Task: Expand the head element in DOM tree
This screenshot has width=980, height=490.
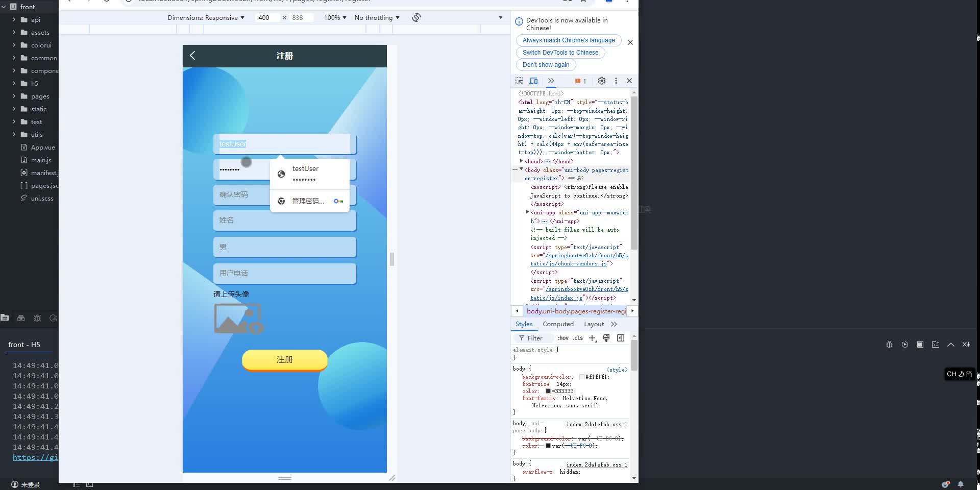Action: pyautogui.click(x=521, y=161)
